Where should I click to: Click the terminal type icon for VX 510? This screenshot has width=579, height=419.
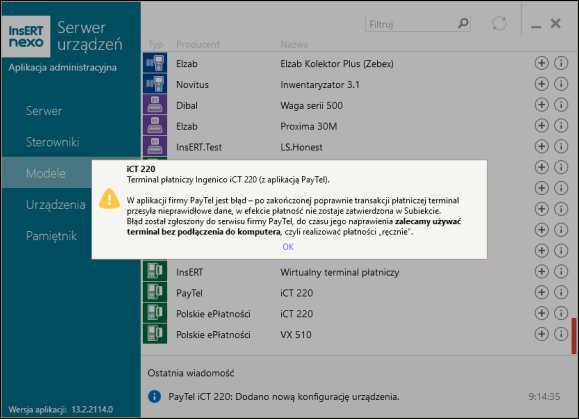(x=155, y=334)
